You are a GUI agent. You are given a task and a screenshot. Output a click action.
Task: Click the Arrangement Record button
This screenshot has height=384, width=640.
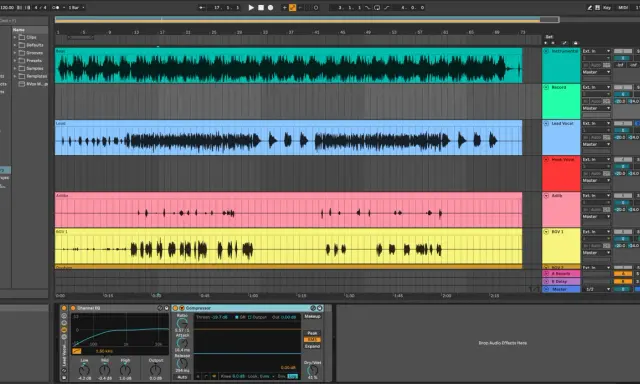270,7
